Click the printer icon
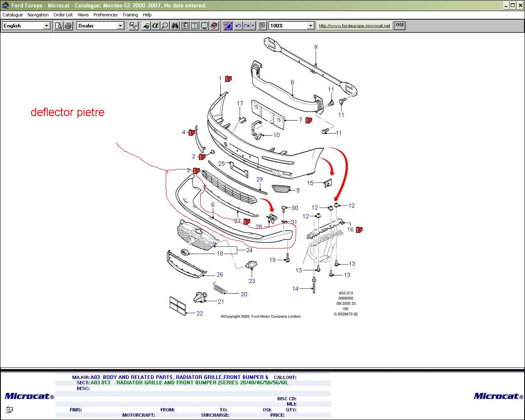 click(68, 26)
